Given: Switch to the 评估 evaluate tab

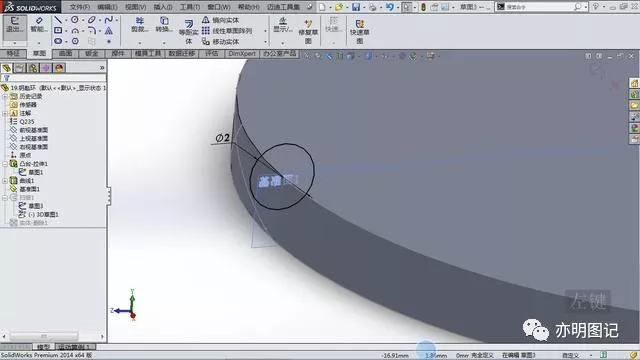Looking at the screenshot, I should (212, 53).
